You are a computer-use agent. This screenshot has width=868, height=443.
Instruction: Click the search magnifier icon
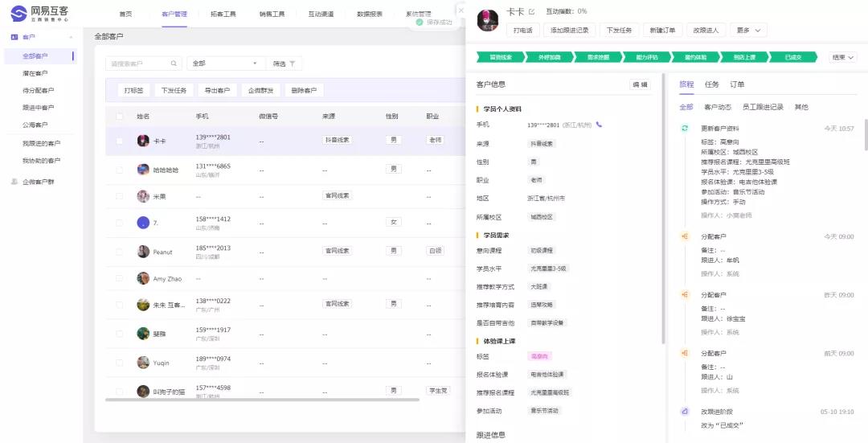pyautogui.click(x=174, y=64)
